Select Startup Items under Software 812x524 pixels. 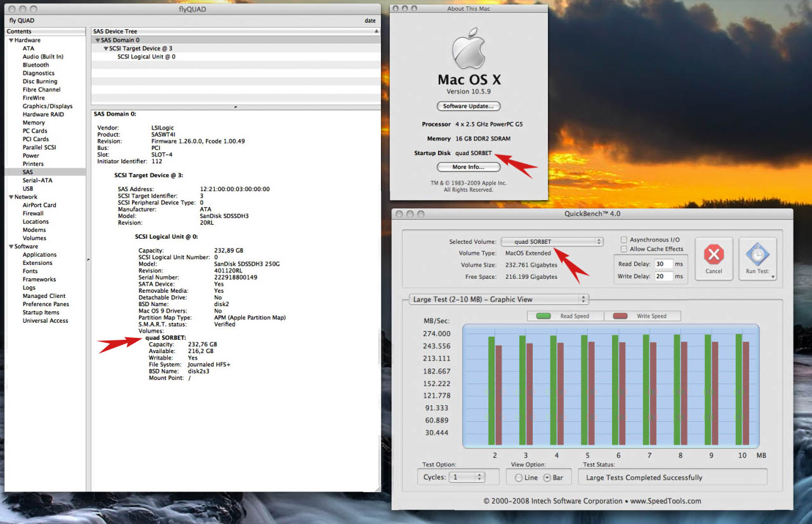coord(41,312)
